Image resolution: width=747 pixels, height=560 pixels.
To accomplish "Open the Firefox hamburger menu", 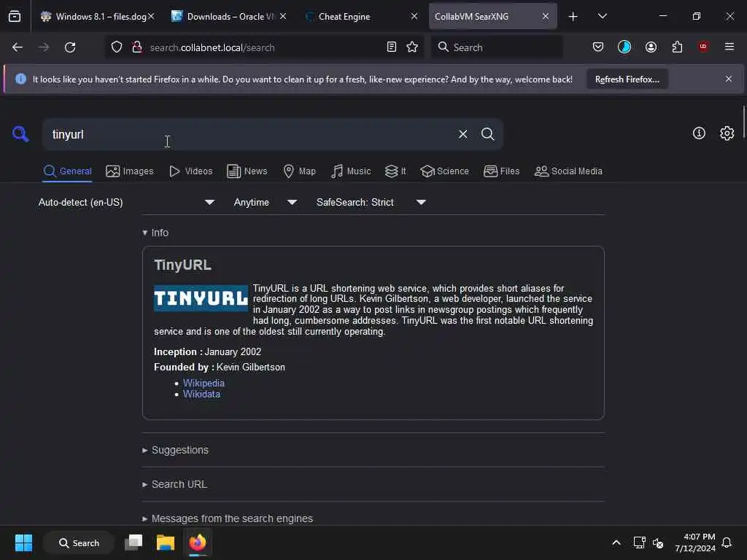I will coord(729,47).
